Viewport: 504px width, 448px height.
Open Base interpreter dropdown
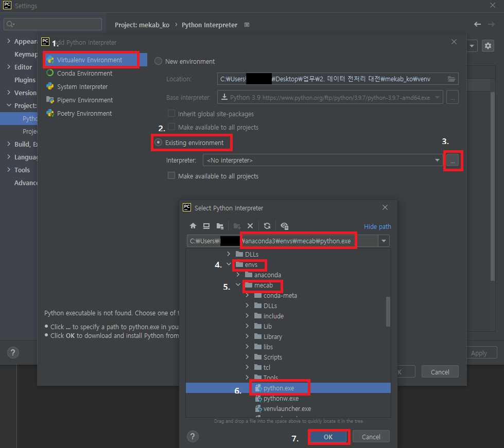click(437, 98)
